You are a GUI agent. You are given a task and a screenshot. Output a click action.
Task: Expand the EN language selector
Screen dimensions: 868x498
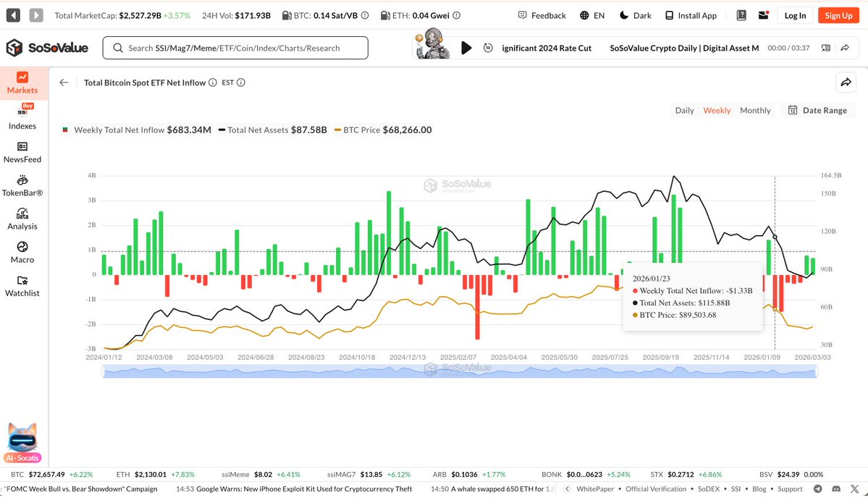(592, 14)
